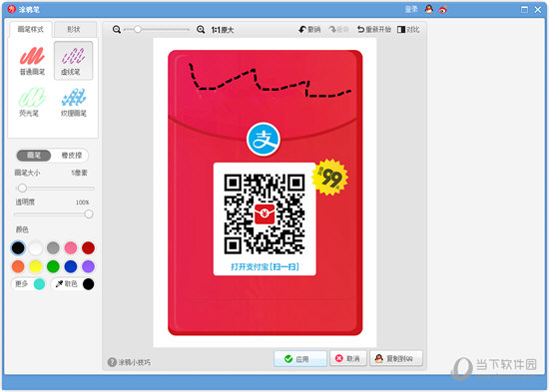The image size is (549, 392).
Task: Click the Weibo login icon
Action: (x=443, y=9)
